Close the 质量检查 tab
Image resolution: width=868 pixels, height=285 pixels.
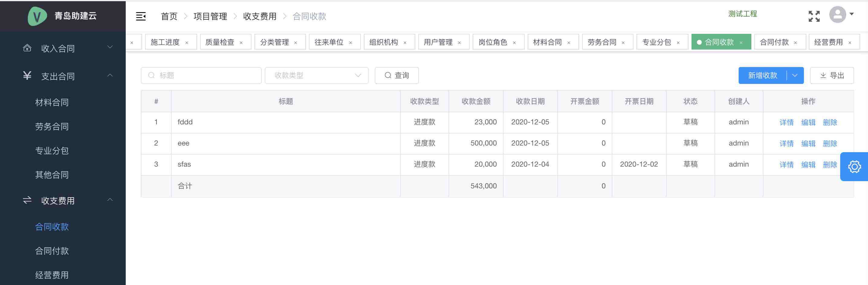(x=241, y=43)
